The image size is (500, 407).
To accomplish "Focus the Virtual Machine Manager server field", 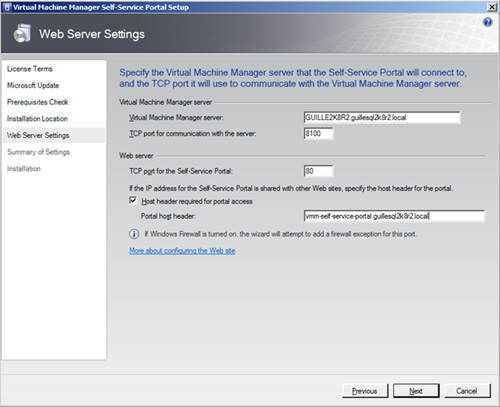I will pos(382,117).
